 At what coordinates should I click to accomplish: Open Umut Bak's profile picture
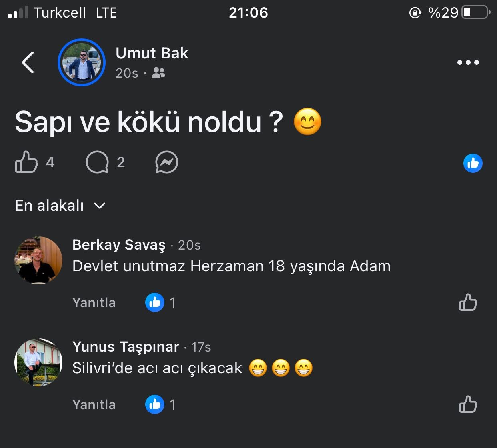pyautogui.click(x=82, y=62)
